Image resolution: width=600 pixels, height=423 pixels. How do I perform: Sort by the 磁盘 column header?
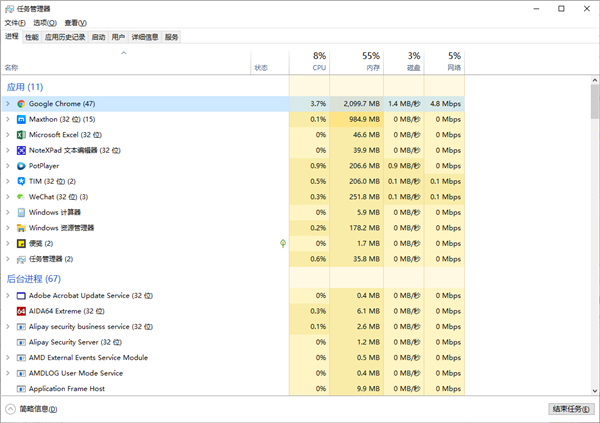tap(404, 62)
